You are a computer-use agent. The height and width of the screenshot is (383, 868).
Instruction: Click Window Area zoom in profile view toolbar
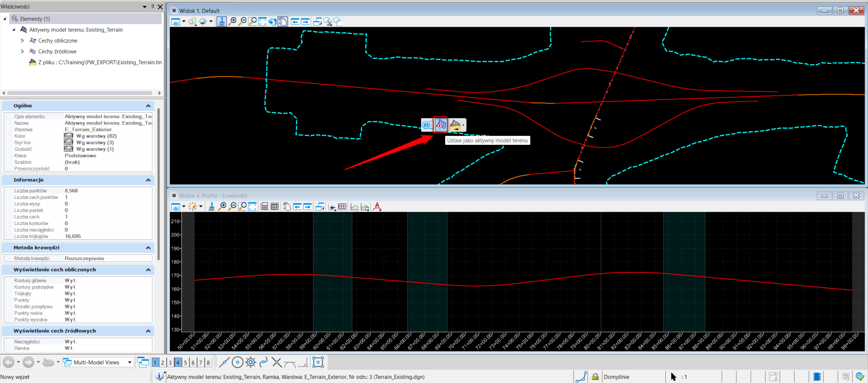tap(242, 207)
